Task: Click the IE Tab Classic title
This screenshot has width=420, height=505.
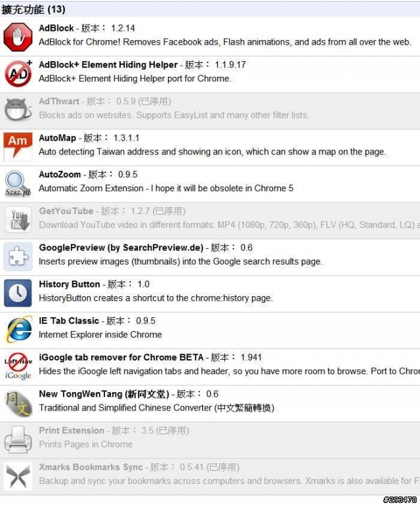Action: [x=69, y=320]
